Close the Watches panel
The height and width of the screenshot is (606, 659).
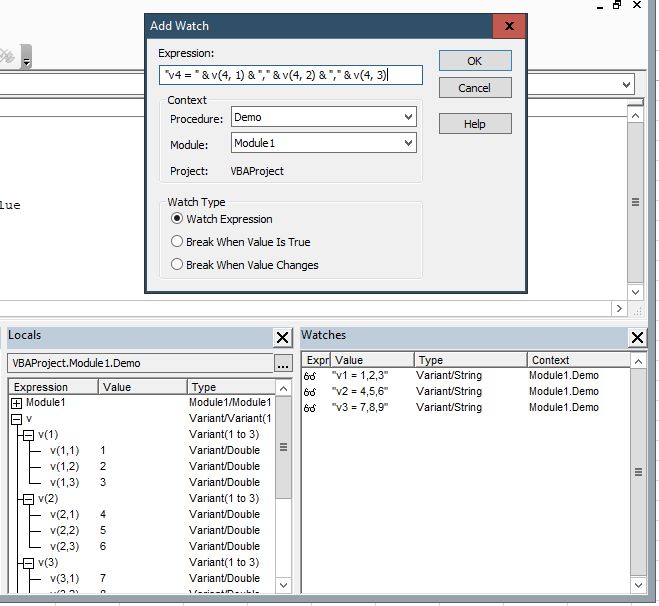637,337
